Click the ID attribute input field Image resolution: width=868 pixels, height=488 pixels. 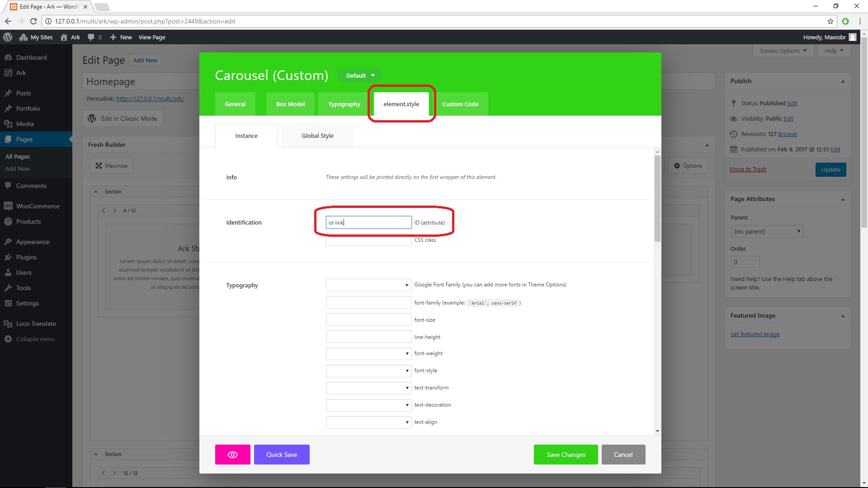[368, 222]
